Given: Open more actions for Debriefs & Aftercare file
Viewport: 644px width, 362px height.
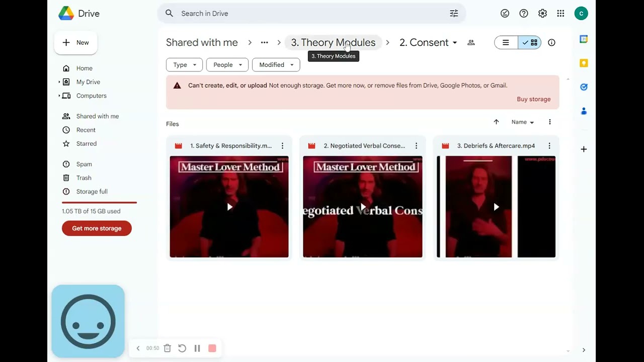Looking at the screenshot, I should [x=549, y=146].
